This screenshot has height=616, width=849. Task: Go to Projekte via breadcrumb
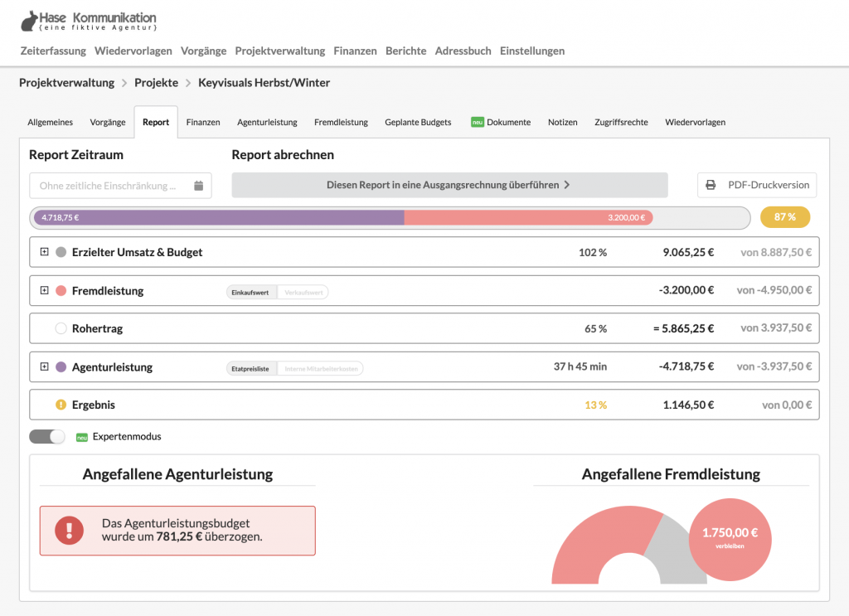coord(157,83)
